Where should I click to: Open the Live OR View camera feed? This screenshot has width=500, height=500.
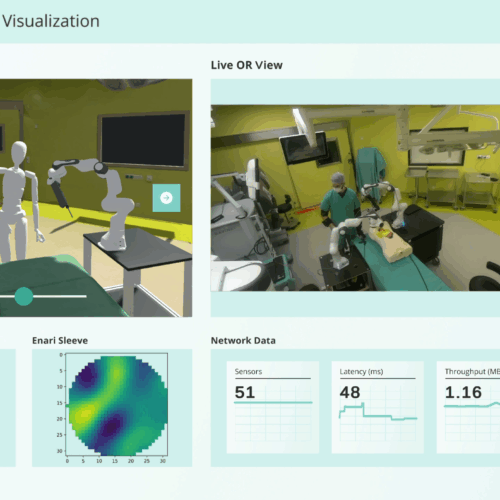[x=355, y=198]
